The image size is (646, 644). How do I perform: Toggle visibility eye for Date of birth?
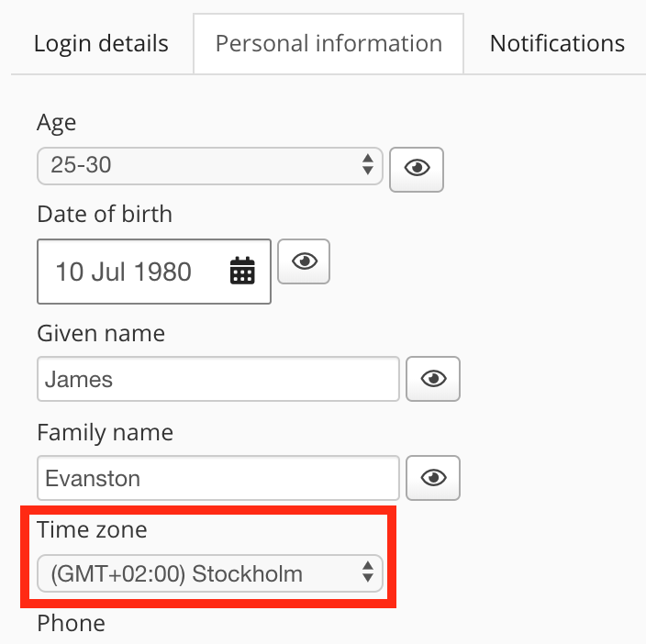click(304, 261)
